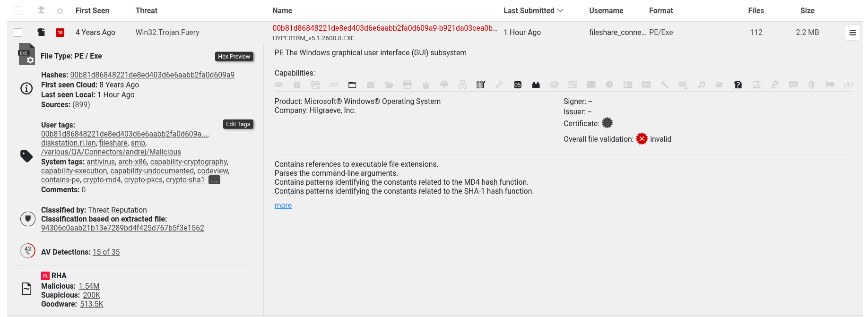The height and width of the screenshot is (317, 868).
Task: Click the network topology capability icon
Action: pyautogui.click(x=462, y=85)
